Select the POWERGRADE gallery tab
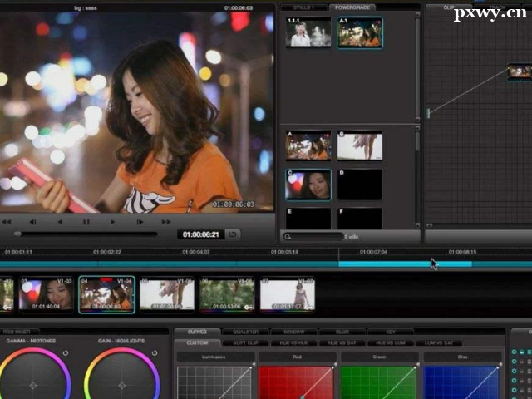Viewport: 532px width, 399px height. 352,7
